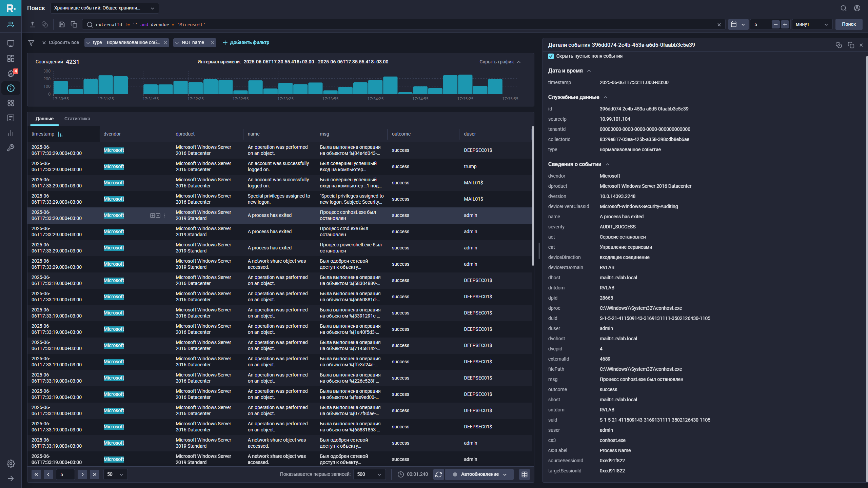Remove the NOT name filter chip
The width and height of the screenshot is (868, 488).
[x=213, y=43]
